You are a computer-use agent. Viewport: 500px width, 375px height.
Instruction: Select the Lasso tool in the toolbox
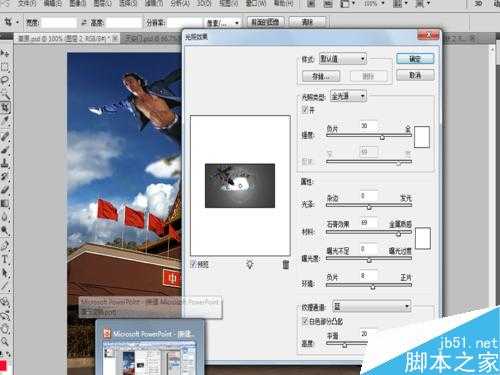[x=5, y=80]
